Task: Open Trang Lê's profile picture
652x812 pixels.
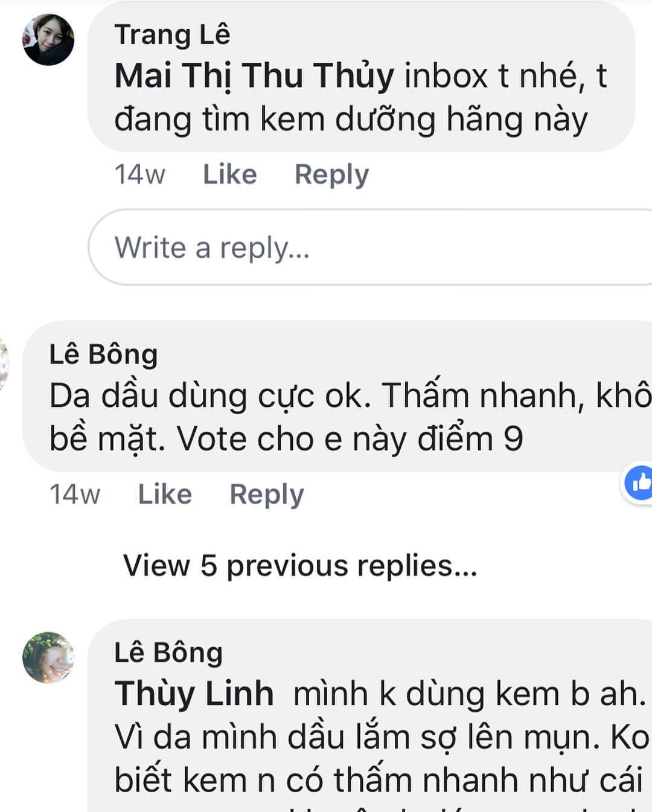Action: click(x=48, y=40)
